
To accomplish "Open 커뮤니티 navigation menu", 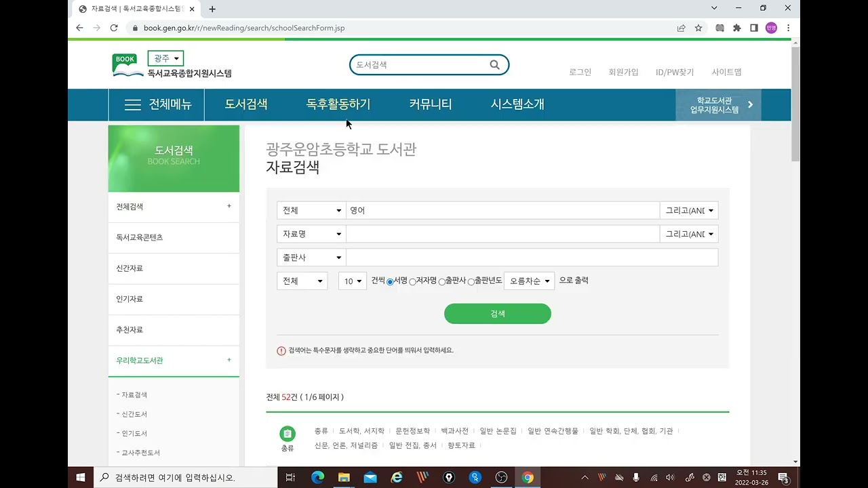I will point(431,104).
